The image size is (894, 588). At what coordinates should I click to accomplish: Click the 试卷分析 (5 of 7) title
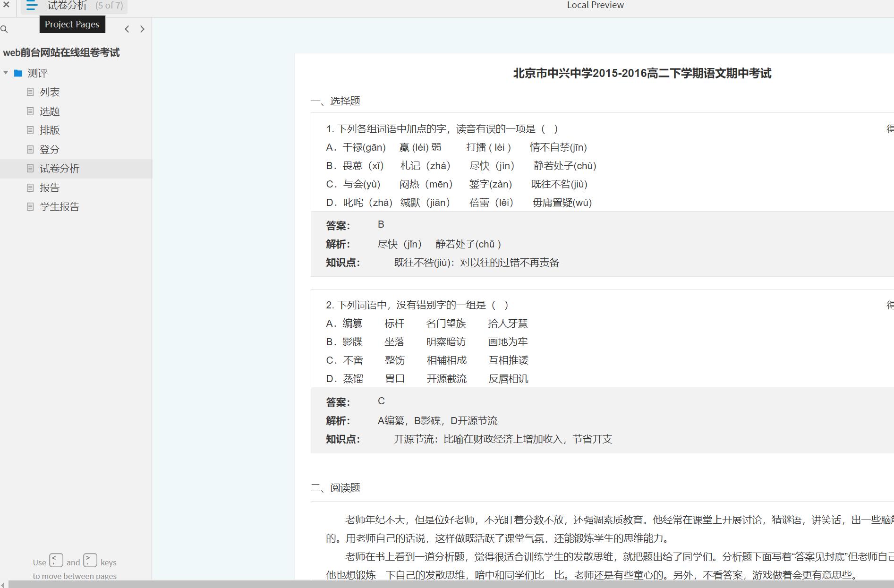click(85, 6)
